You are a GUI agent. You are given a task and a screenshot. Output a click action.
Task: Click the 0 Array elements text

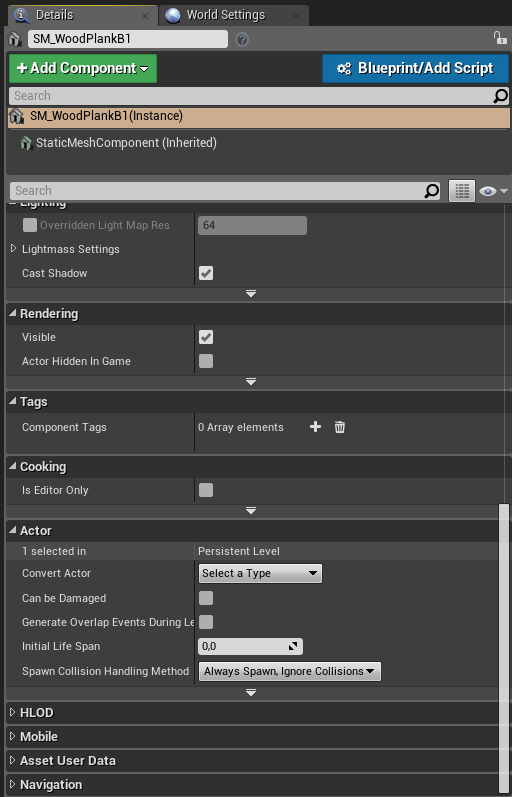241,427
